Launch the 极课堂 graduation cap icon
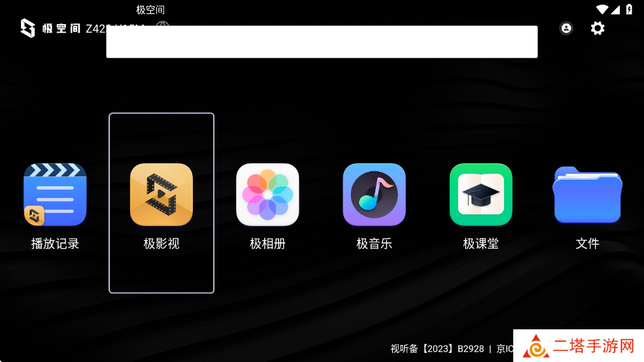Viewport: 644px width, 362px height. (x=481, y=194)
